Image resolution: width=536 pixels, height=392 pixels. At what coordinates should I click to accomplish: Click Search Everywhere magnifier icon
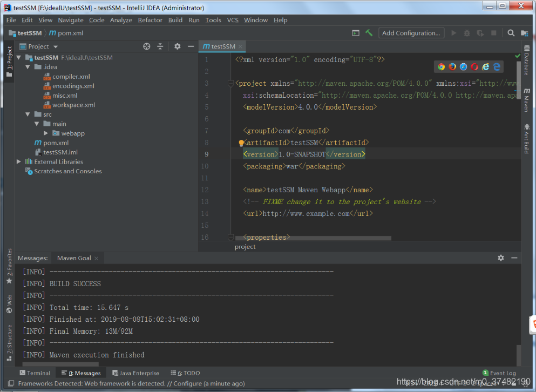coord(511,33)
